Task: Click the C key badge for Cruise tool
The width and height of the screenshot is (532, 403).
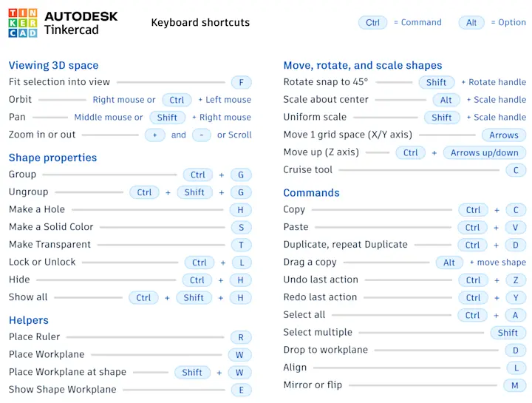Action: click(516, 170)
